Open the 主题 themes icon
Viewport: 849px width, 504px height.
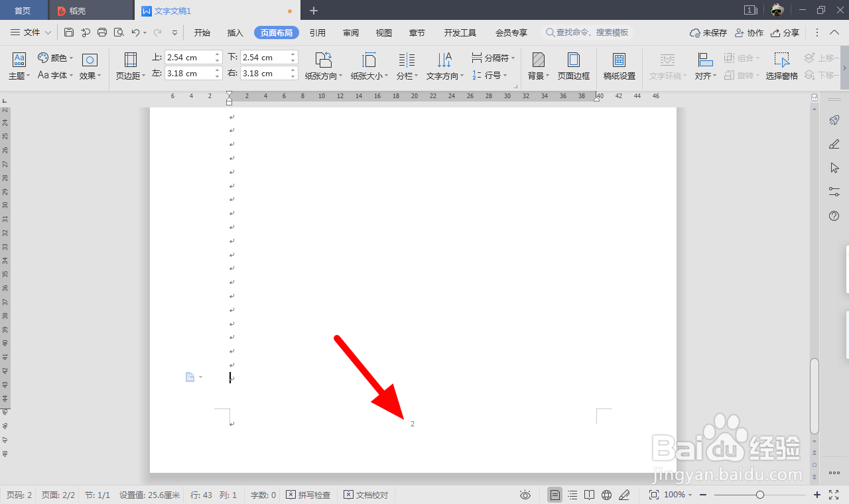pos(19,67)
